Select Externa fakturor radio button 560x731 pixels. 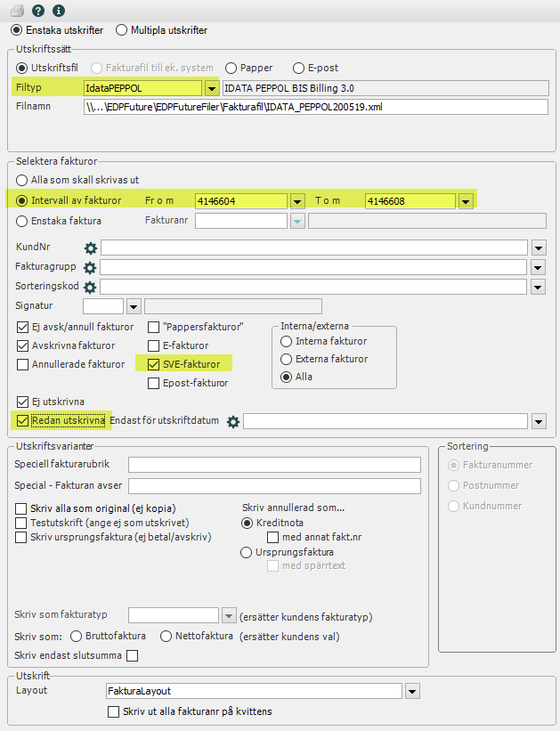coord(287,359)
